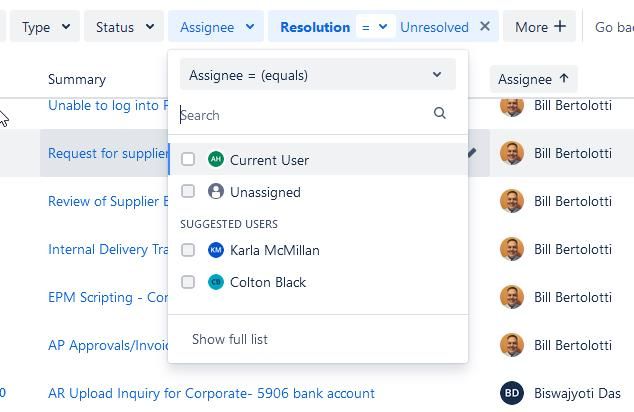The image size is (634, 412).
Task: Expand the Status filter dropdown
Action: click(x=124, y=27)
